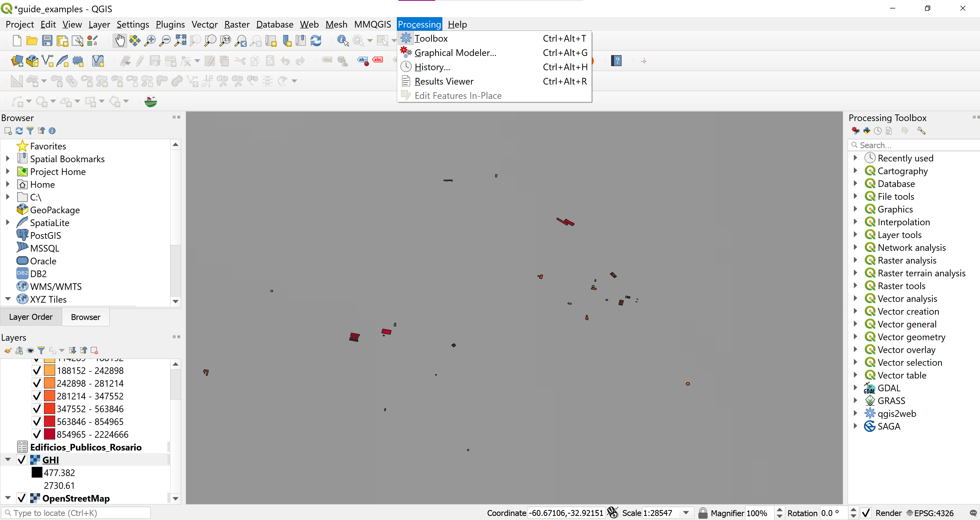The image size is (980, 520).
Task: Click the Zoom In magnifier icon
Action: pos(150,41)
